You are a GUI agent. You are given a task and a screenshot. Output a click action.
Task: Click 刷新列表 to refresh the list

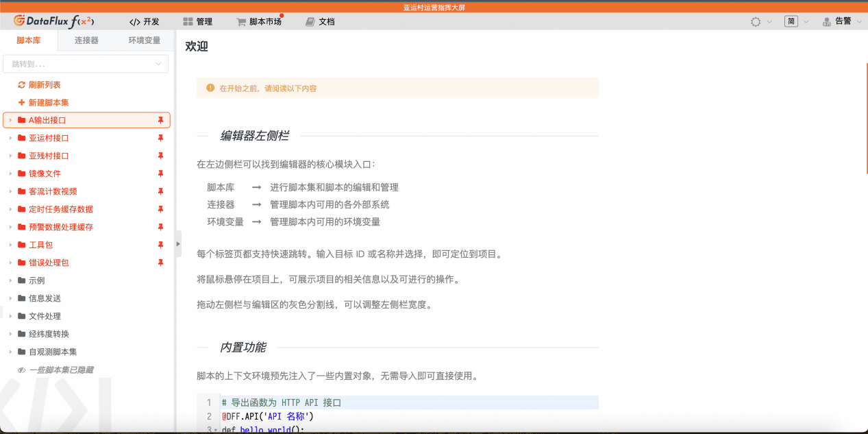39,85
